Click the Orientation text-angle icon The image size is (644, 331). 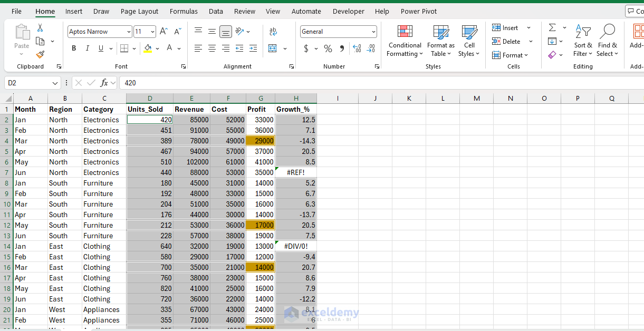coord(240,32)
